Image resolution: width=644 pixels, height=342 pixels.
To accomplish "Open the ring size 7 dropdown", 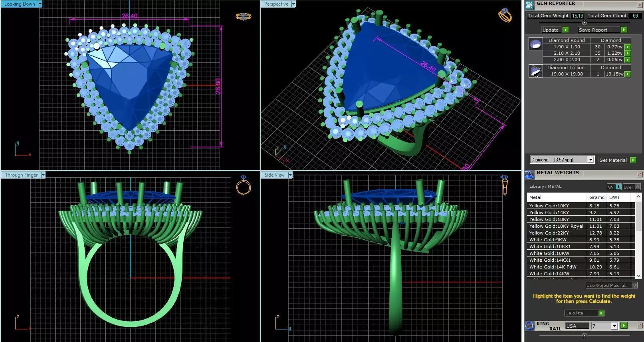I will click(614, 326).
